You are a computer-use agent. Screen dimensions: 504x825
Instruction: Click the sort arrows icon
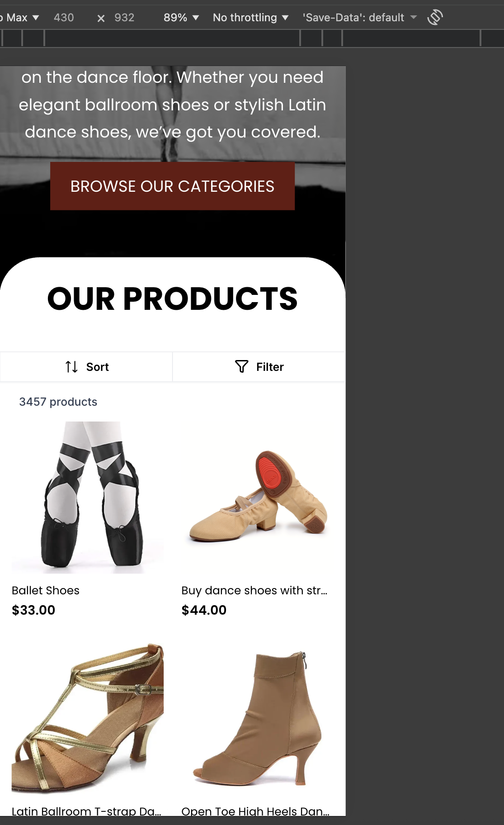click(71, 367)
